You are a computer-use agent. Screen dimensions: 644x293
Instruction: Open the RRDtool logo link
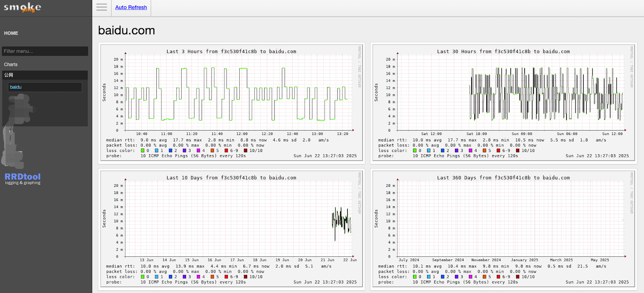[22, 178]
